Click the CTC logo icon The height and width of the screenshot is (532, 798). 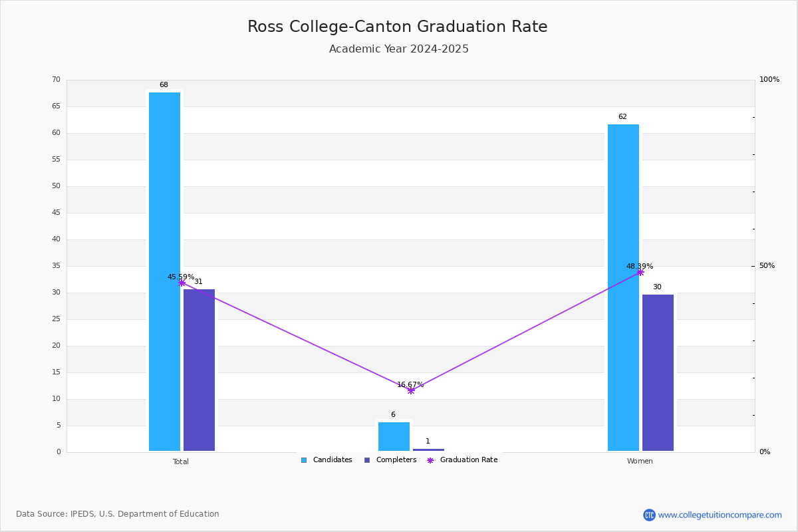pyautogui.click(x=649, y=515)
